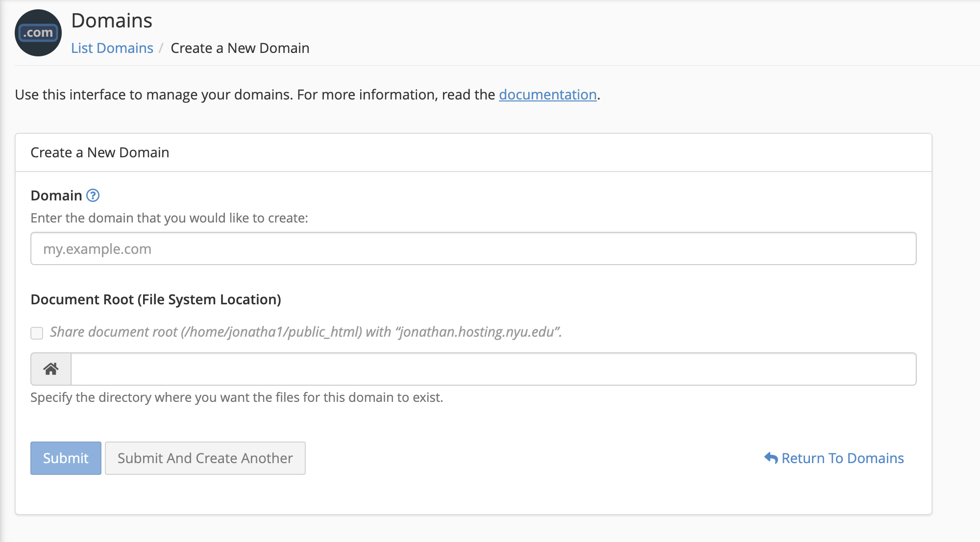Click the Document Root (File System Location) label
Screen dimensions: 980x542
(x=156, y=299)
